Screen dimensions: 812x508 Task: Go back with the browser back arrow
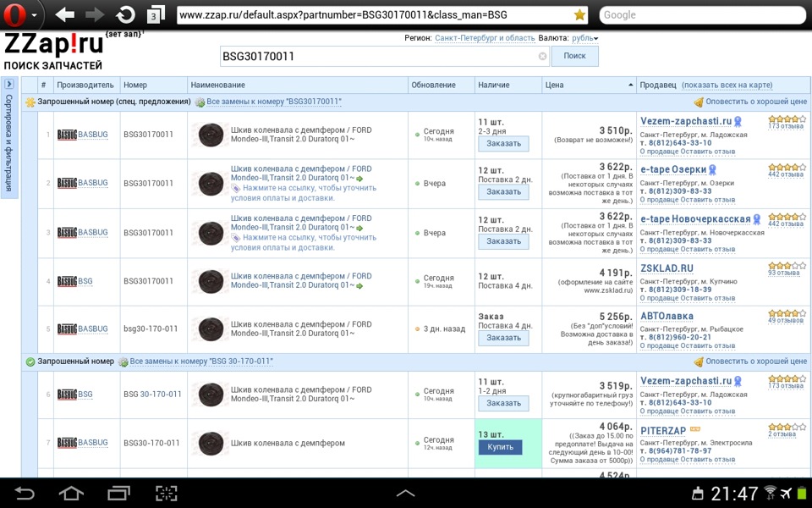[65, 15]
